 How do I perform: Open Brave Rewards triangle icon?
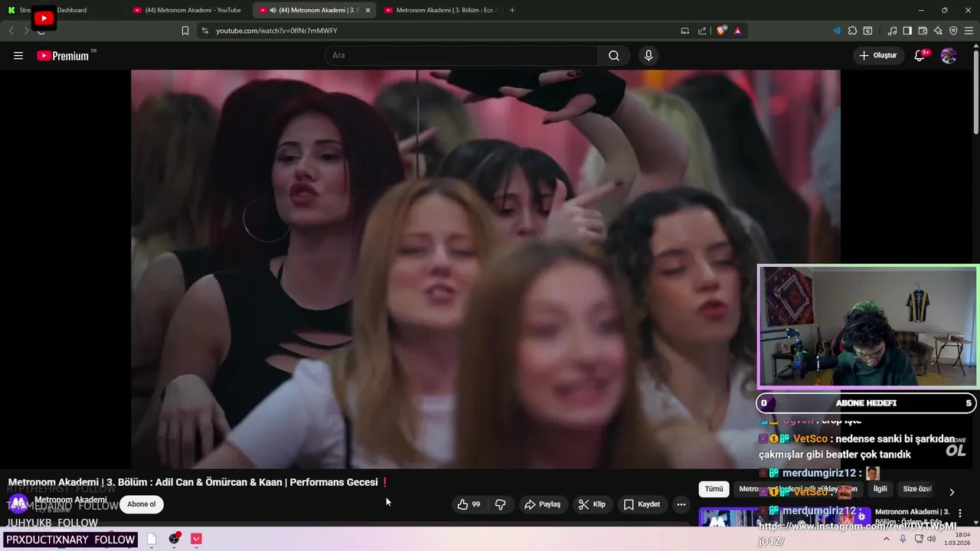(738, 31)
